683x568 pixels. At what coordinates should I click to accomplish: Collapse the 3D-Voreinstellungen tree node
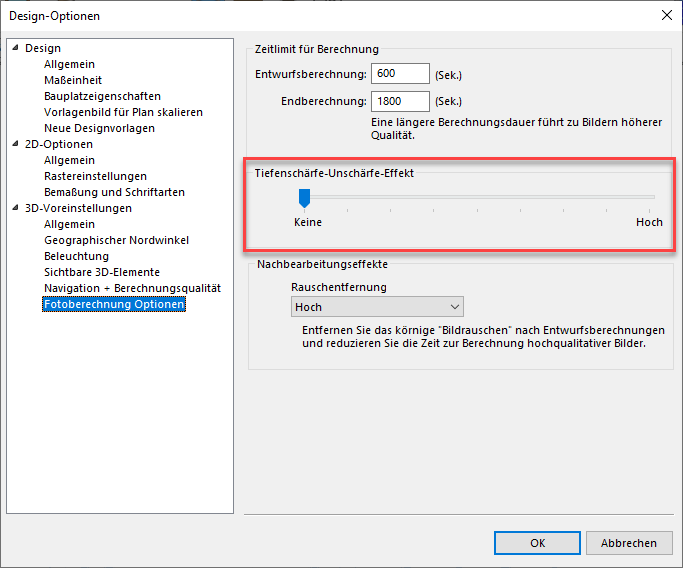[x=15, y=208]
